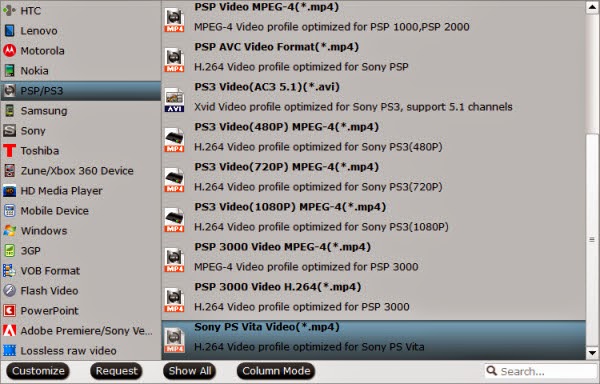Viewport: 600px width, 384px height.
Task: Click the VOB Format icon
Action: pyautogui.click(x=10, y=270)
